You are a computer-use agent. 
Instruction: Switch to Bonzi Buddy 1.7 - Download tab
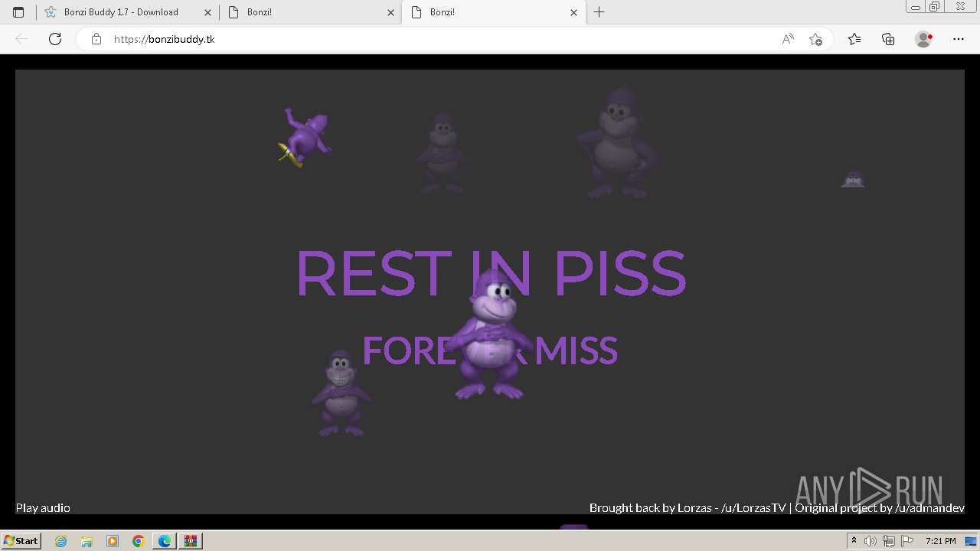click(127, 12)
